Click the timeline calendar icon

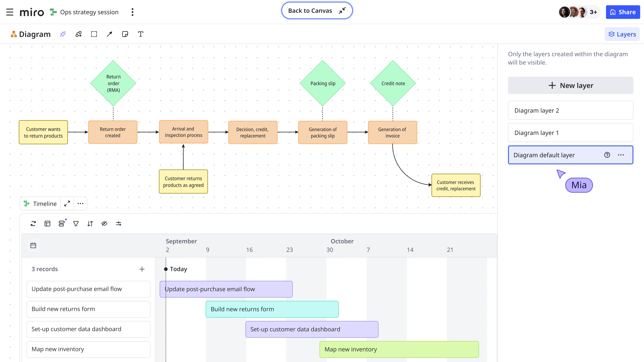33,245
